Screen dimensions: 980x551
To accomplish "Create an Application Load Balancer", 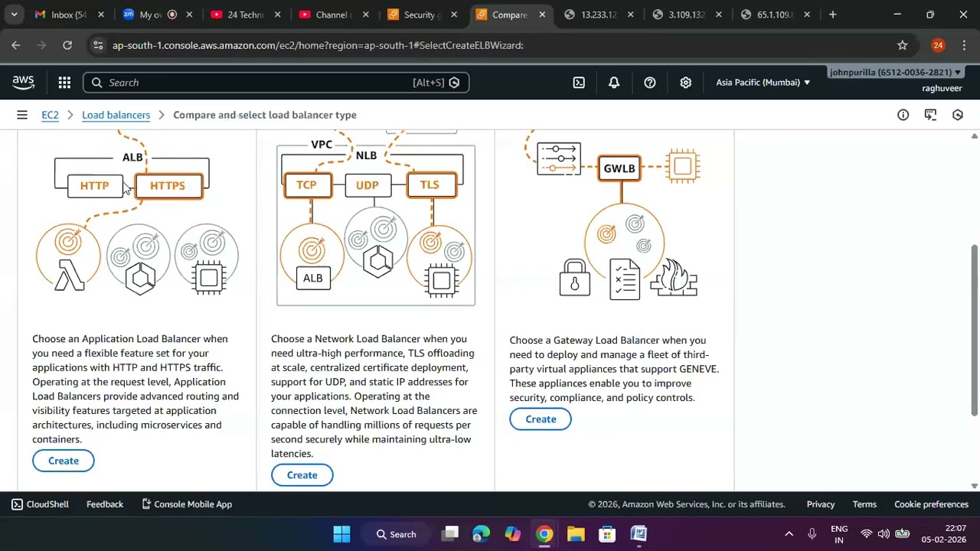I will 64,461.
